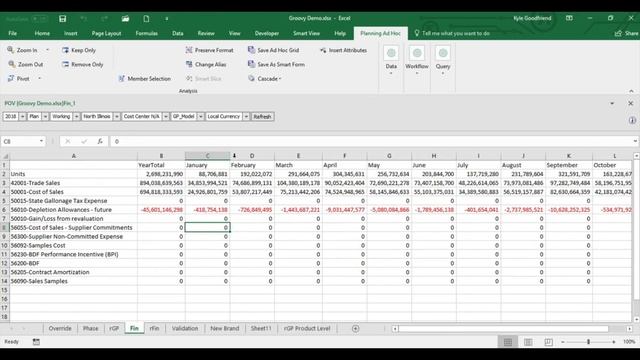The width and height of the screenshot is (640, 360).
Task: Toggle the AutoSave switch
Action: tap(40, 19)
